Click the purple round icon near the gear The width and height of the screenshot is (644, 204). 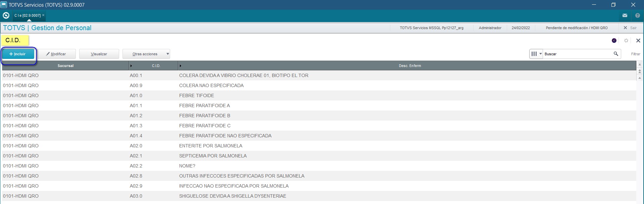coord(614,41)
